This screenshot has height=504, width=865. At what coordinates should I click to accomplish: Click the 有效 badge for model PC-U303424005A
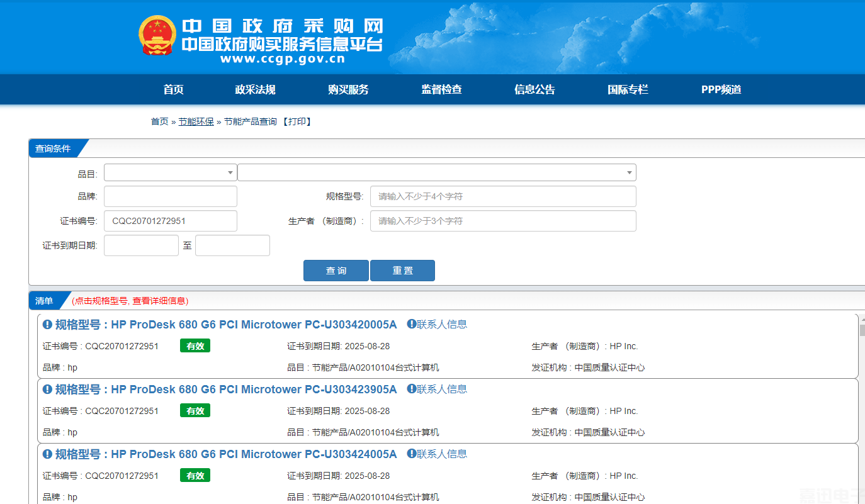pos(195,476)
